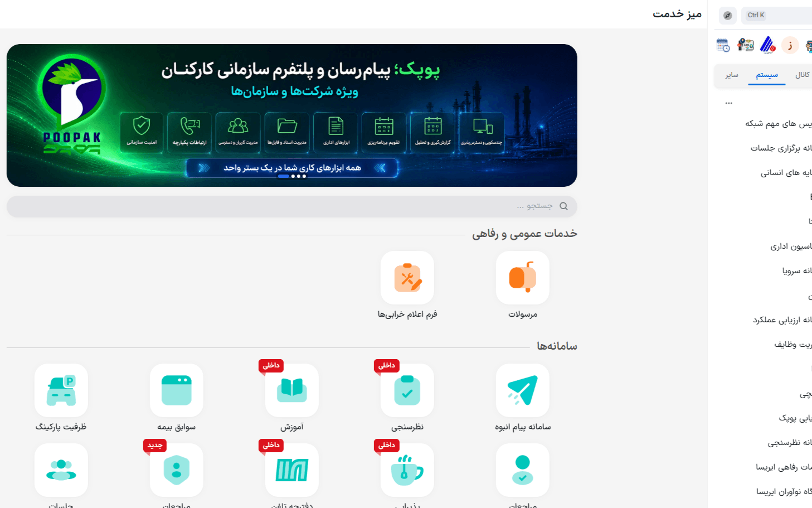Click the سامانه‌ها section heading

point(557,346)
